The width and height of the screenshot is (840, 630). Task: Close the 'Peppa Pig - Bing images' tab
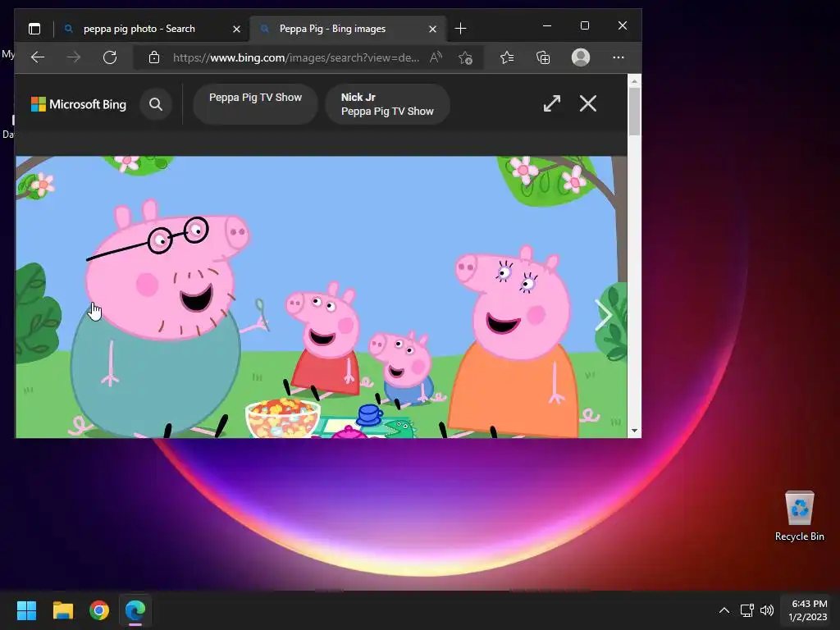pos(432,29)
